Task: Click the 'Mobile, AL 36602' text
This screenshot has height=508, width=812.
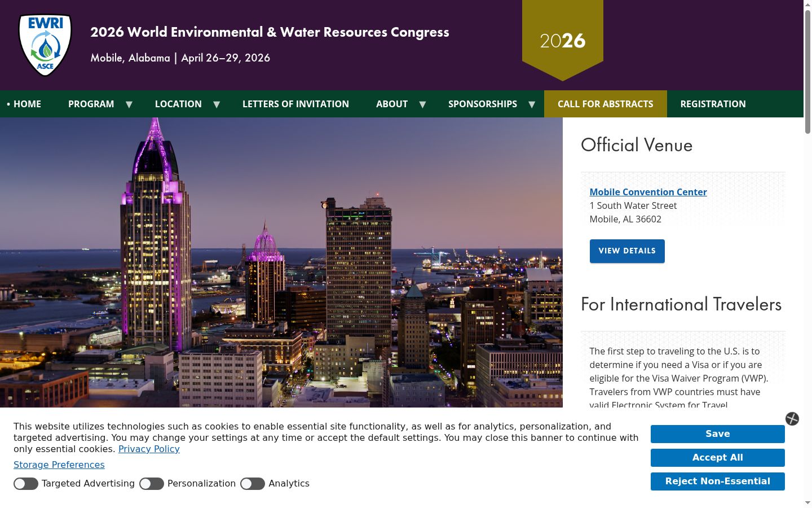Action: 625,219
